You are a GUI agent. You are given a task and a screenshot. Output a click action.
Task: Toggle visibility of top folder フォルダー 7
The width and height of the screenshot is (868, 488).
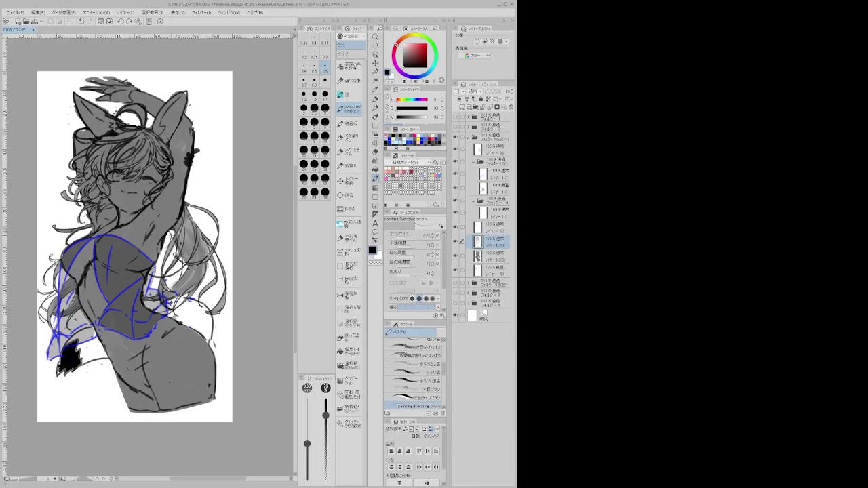point(455,117)
